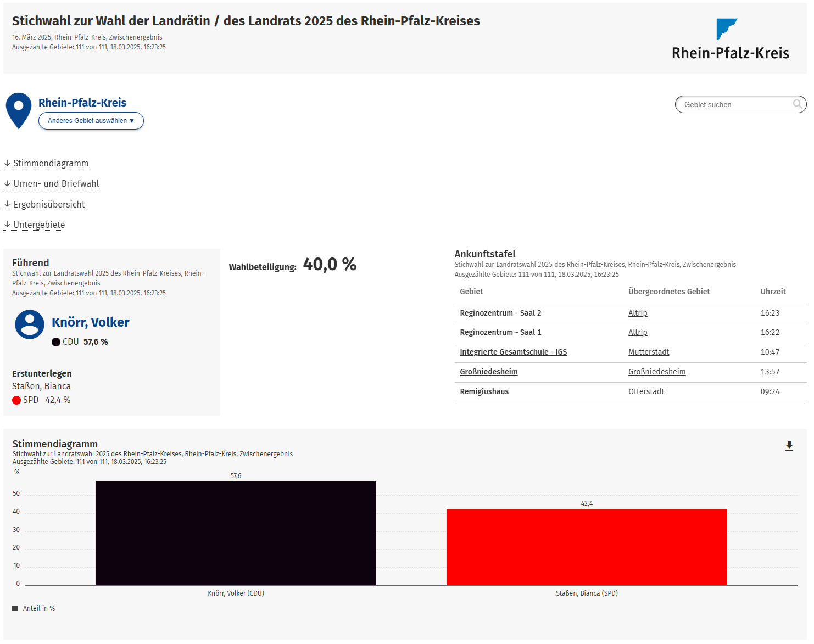Open Altrip link in Reginozentrum Saal 1 row
This screenshot has height=644, width=814.
tap(638, 332)
